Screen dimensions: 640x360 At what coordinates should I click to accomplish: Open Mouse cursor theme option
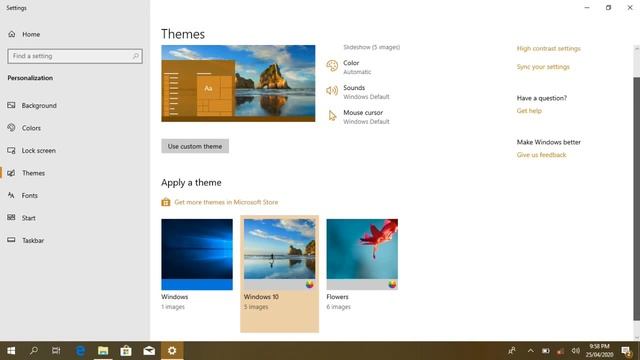[x=366, y=117]
